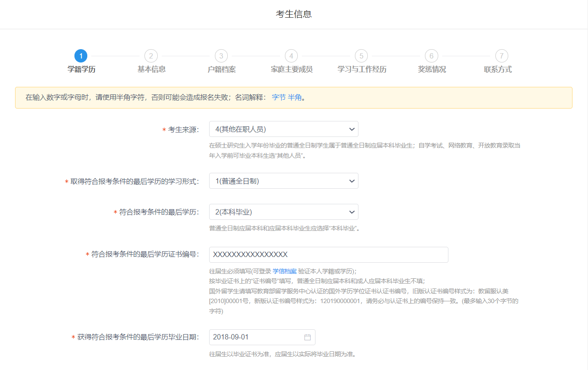
Task: Go to the 联系方式 step label
Action: [x=498, y=70]
